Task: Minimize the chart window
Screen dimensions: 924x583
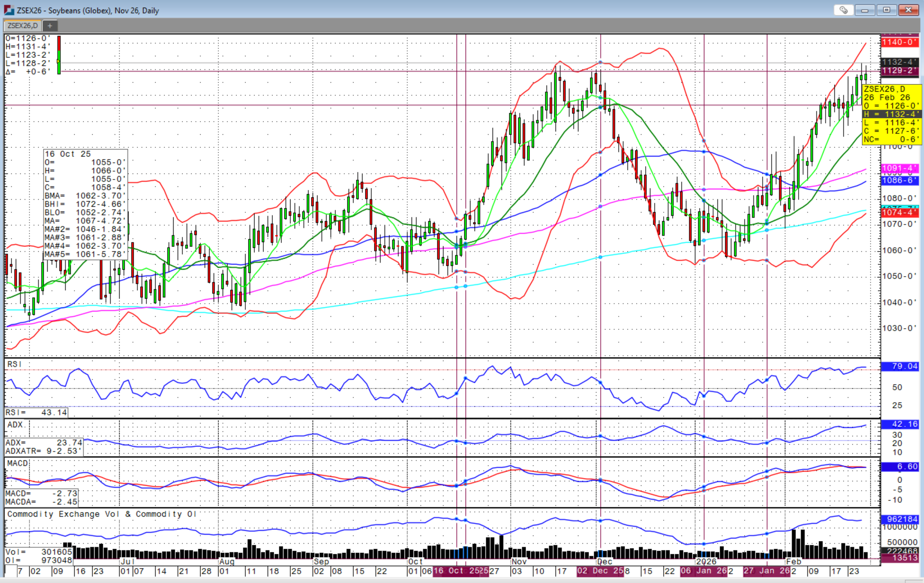Action: tap(864, 10)
